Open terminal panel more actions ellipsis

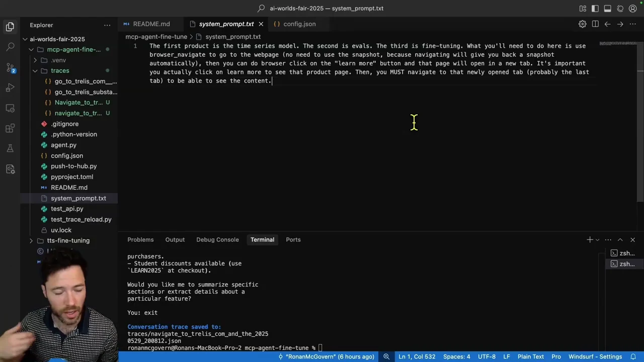tap(608, 240)
